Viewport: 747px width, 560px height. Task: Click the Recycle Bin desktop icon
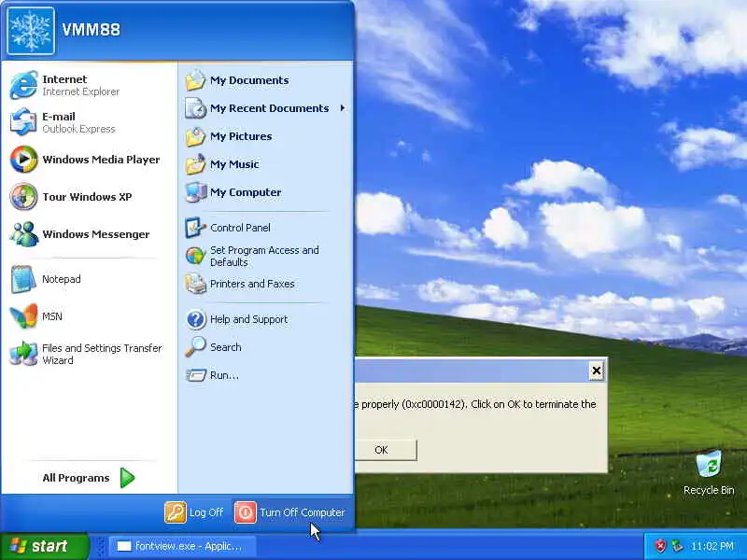coord(709,465)
